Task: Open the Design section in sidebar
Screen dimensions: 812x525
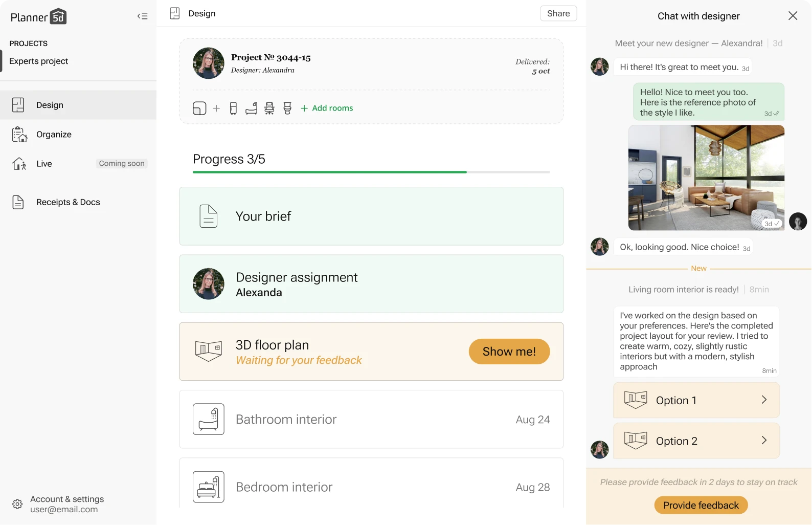Action: [78, 105]
